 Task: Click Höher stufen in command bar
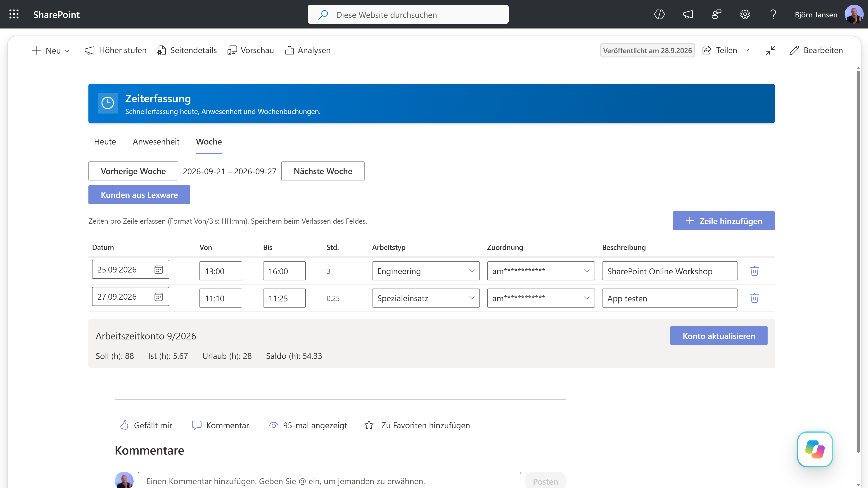coord(115,50)
